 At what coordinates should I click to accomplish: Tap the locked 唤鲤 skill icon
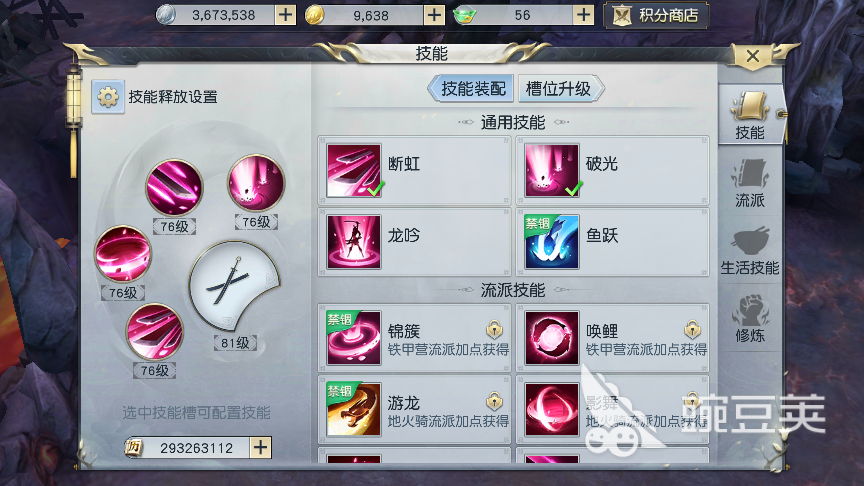pos(552,338)
